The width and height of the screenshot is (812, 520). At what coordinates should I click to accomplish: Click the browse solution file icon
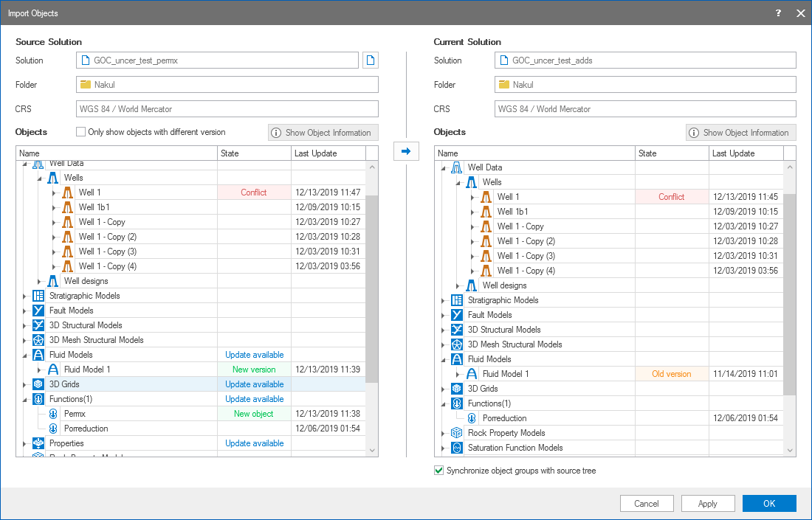(371, 60)
